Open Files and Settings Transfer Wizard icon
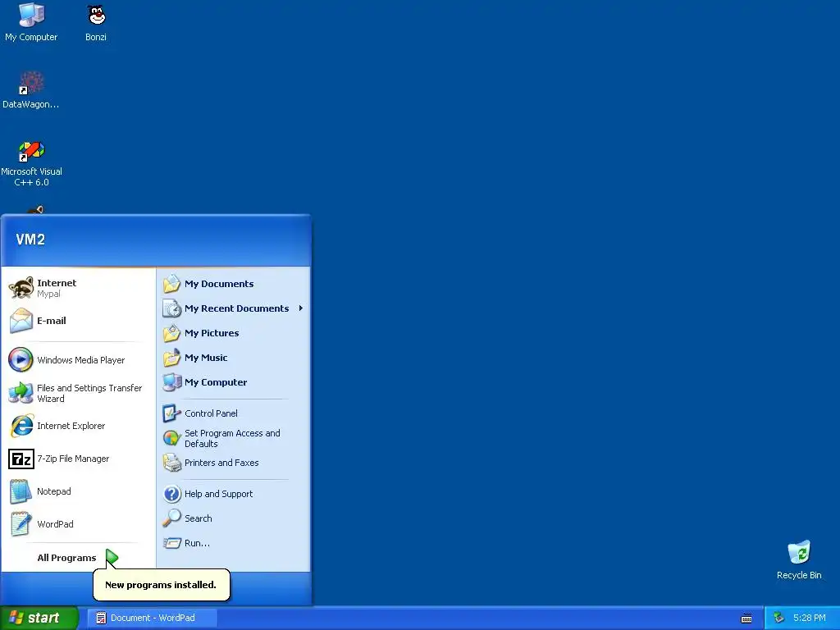 [21, 393]
